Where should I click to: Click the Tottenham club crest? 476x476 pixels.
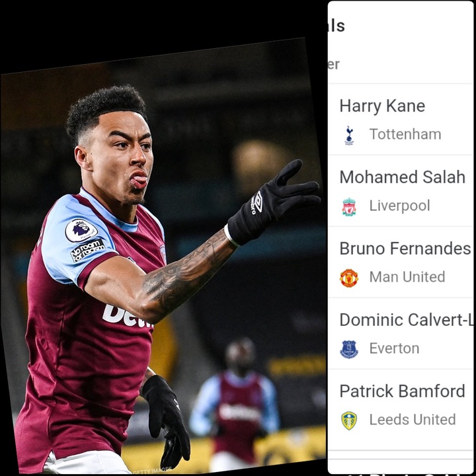349,136
